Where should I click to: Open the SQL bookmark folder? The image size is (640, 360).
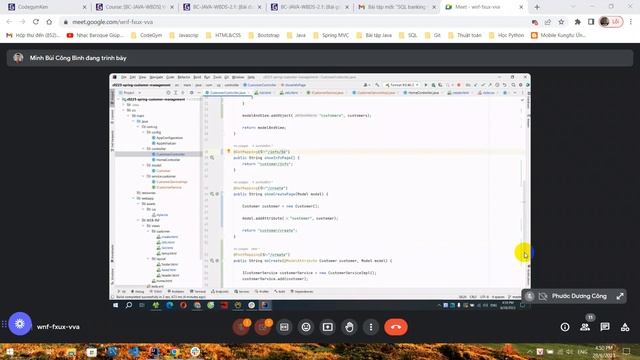(x=408, y=36)
